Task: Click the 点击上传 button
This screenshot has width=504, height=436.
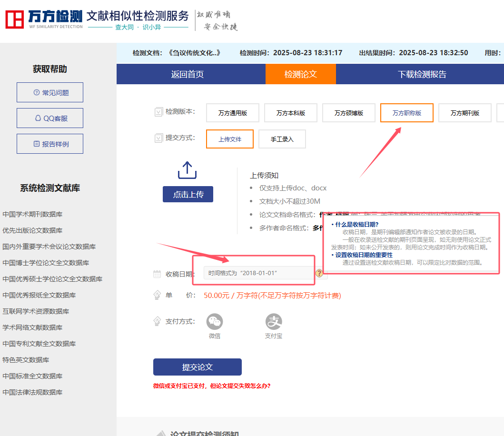Action: (x=188, y=194)
